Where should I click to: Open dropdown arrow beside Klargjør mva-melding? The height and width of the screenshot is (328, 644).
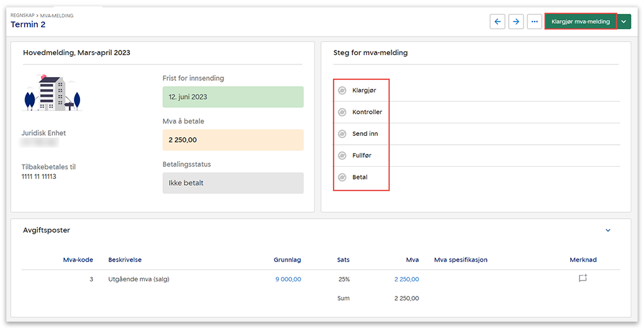click(624, 21)
